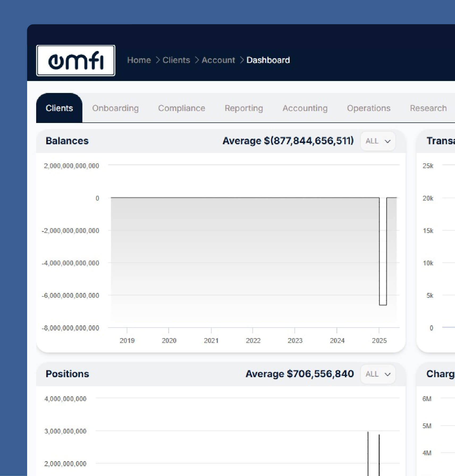Click the 2022 tick on Balances axis

253,340
